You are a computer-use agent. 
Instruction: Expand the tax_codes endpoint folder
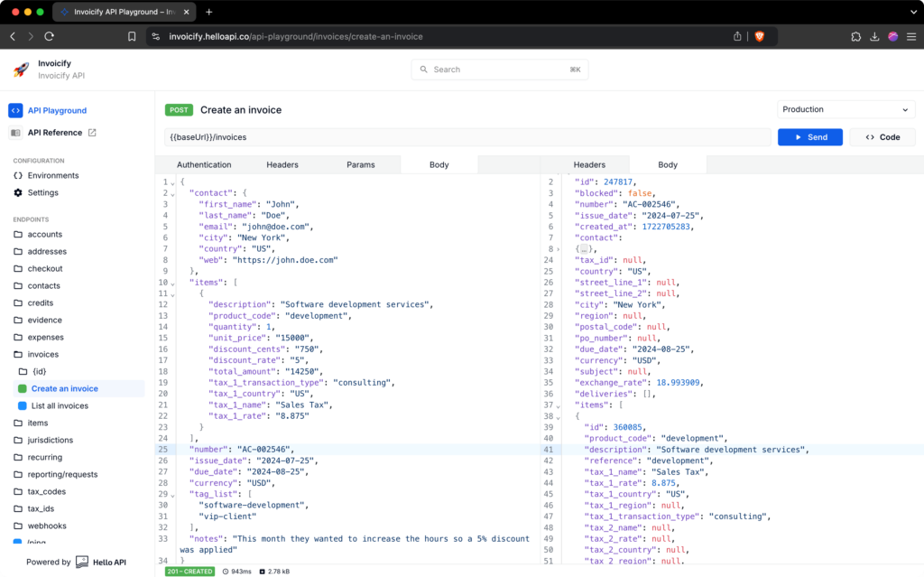click(x=47, y=491)
